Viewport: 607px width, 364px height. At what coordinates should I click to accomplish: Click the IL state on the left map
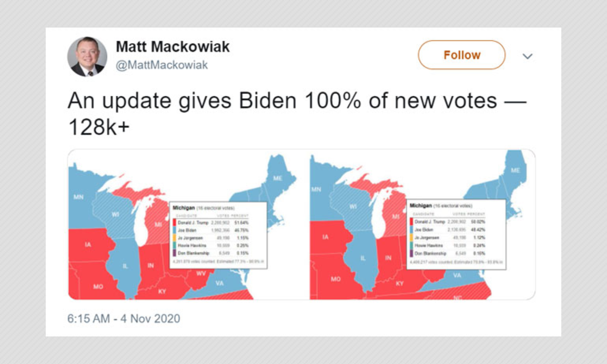coord(125,266)
